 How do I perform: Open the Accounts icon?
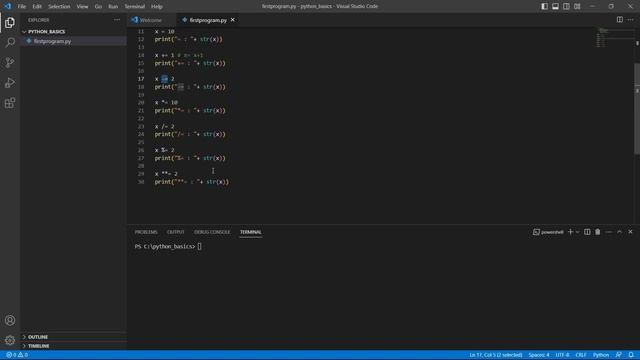coord(10,320)
